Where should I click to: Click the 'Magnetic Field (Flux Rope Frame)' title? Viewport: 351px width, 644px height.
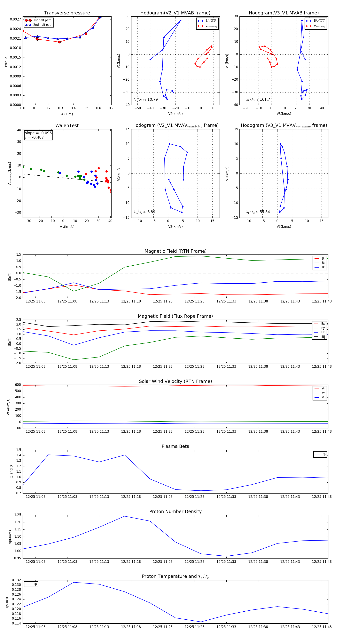[x=175, y=316]
